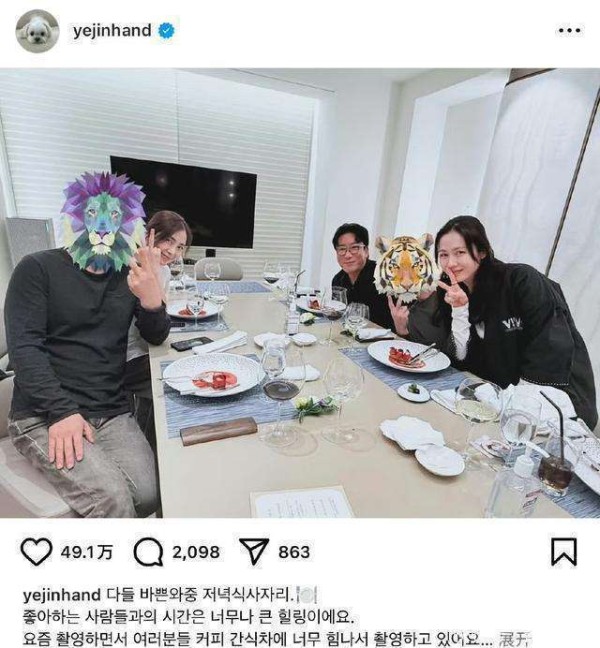Expand the truncated caption with 展开
The width and height of the screenshot is (600, 648).
pyautogui.click(x=514, y=639)
